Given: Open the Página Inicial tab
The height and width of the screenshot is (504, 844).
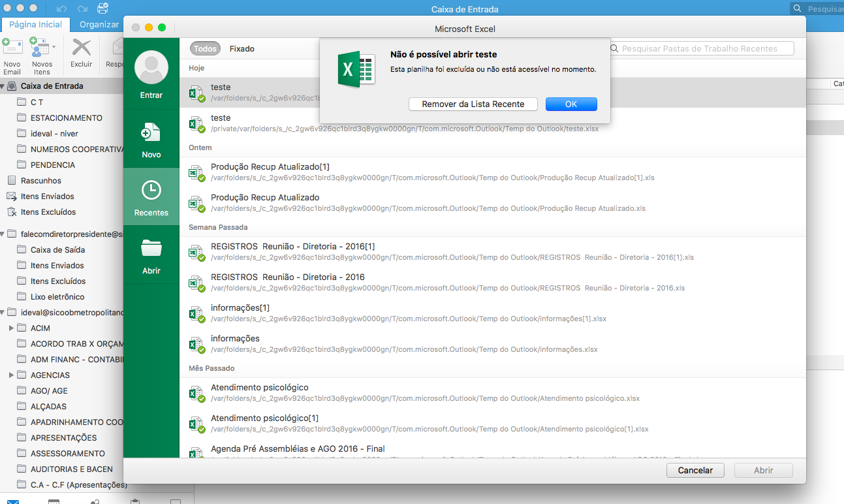Looking at the screenshot, I should coord(35,25).
